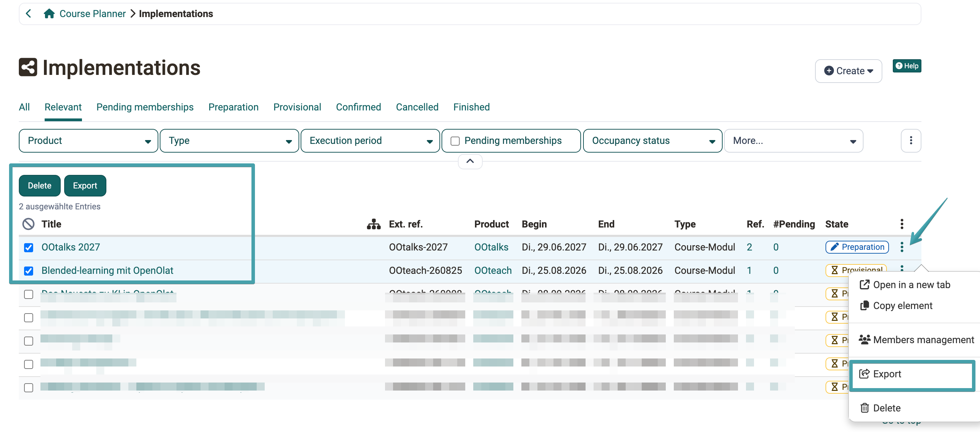The height and width of the screenshot is (432, 980).
Task: Open the Course Planner breadcrumb link
Action: coord(92,14)
